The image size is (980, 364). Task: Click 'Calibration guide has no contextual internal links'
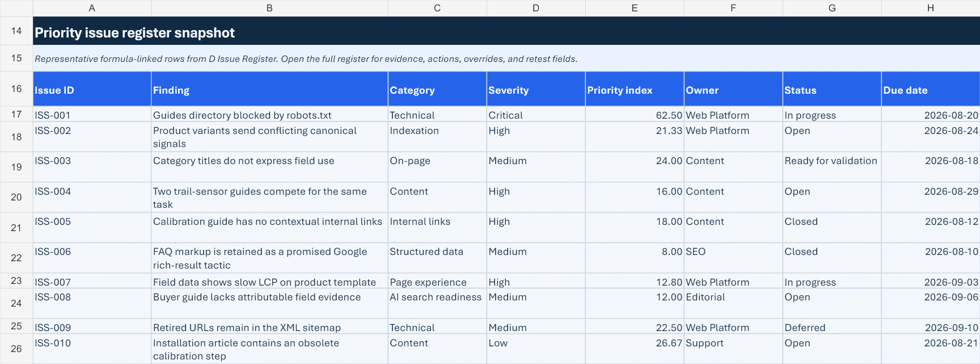[269, 228]
